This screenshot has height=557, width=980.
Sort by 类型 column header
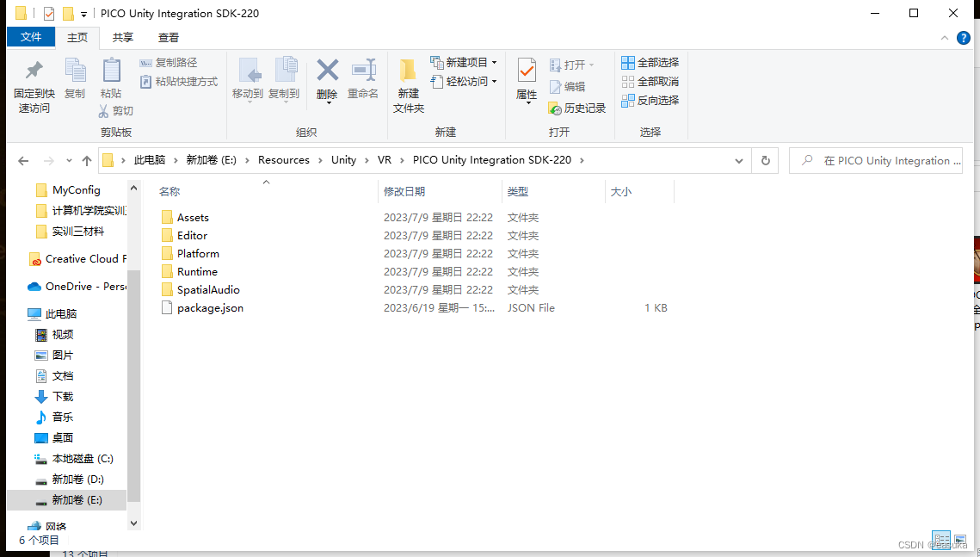pos(517,192)
